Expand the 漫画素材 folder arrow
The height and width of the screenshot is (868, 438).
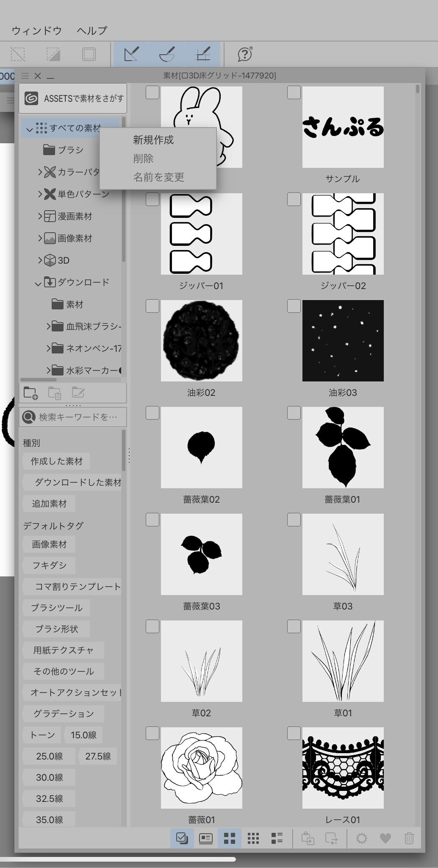[40, 216]
